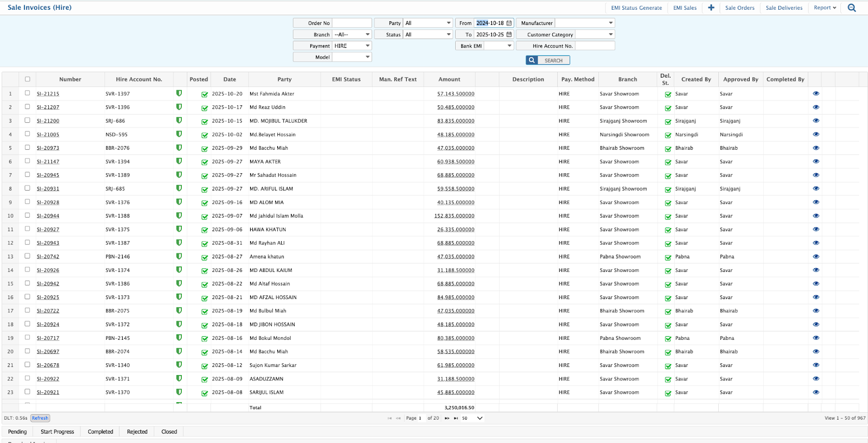Viewport: 868px width, 443px height.
Task: Open the From date calendar picker
Action: click(509, 23)
